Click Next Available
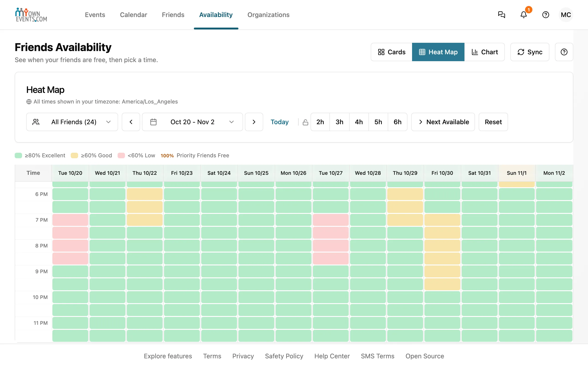The height and width of the screenshot is (368, 588). (443, 122)
